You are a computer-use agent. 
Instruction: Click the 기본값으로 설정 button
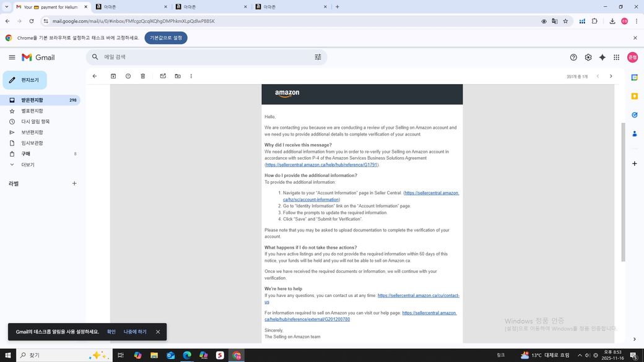166,38
